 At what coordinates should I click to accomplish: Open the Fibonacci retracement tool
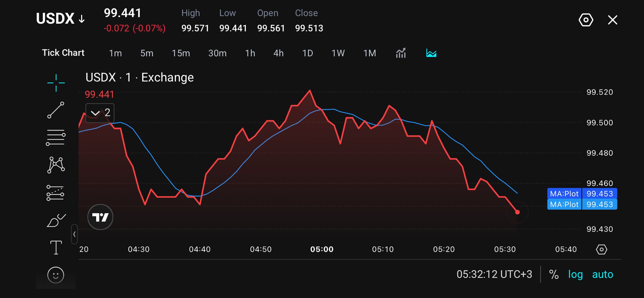coord(56,137)
